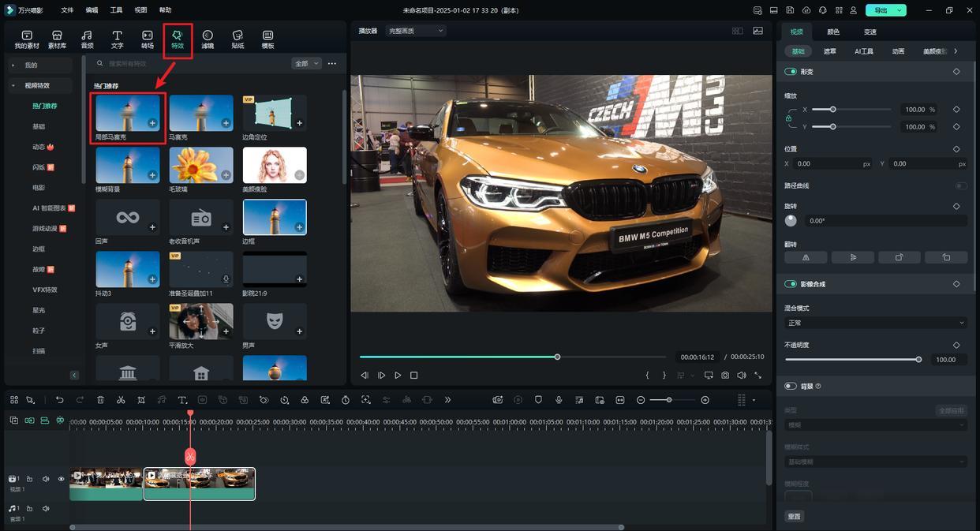Open the 转场 transitions tab

(x=147, y=39)
